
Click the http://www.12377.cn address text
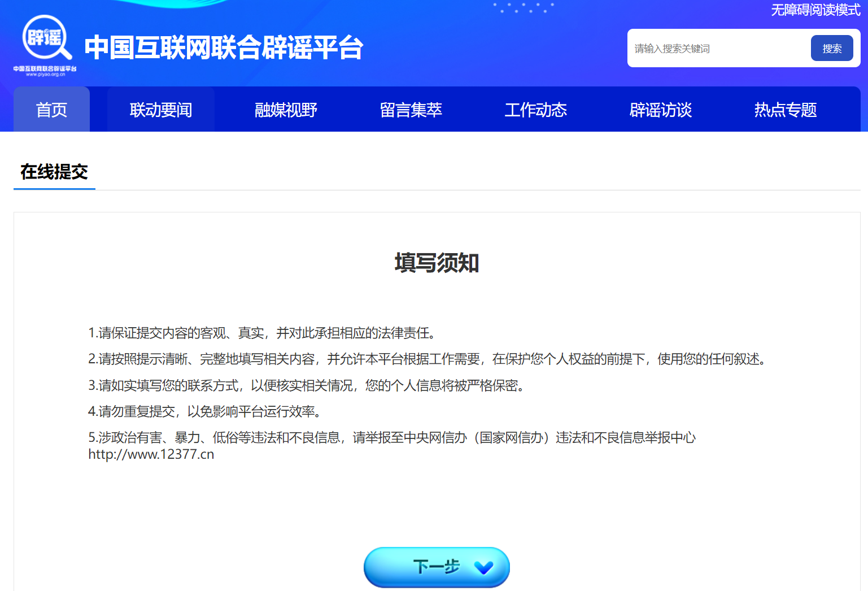tap(151, 454)
